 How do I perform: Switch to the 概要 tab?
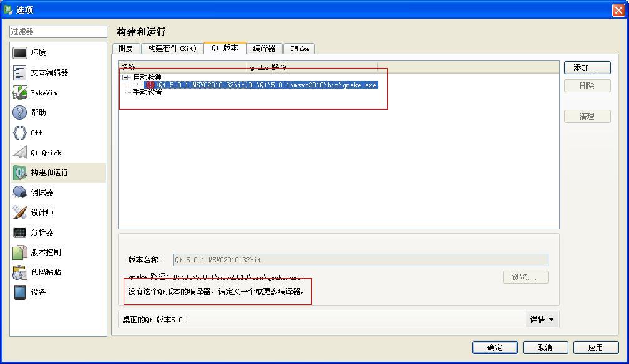(x=125, y=49)
